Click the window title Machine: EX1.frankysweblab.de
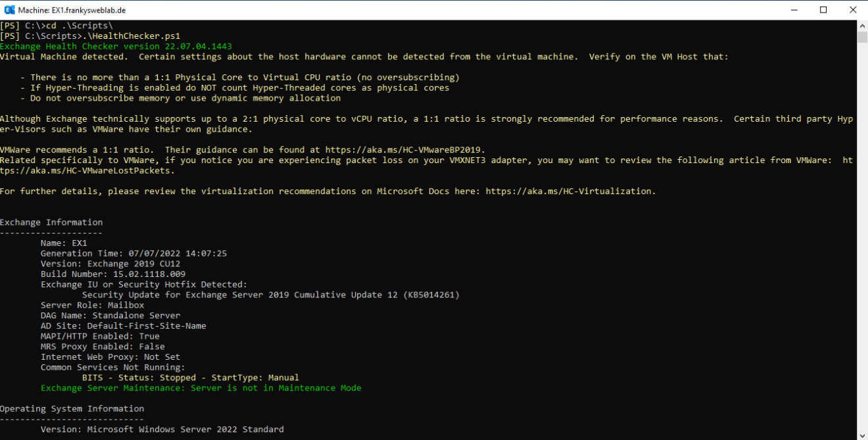Screen dimensions: 868x440 coord(72,10)
